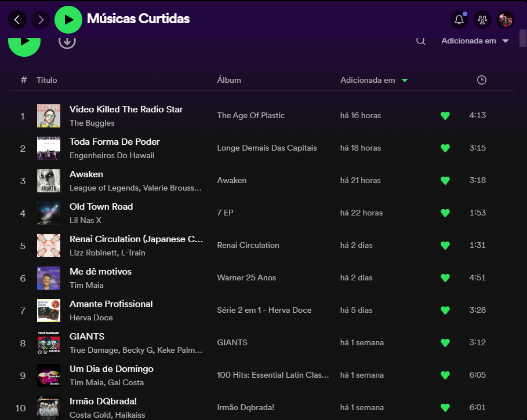Open artist Herva Doce
The width and height of the screenshot is (527, 420).
point(91,317)
